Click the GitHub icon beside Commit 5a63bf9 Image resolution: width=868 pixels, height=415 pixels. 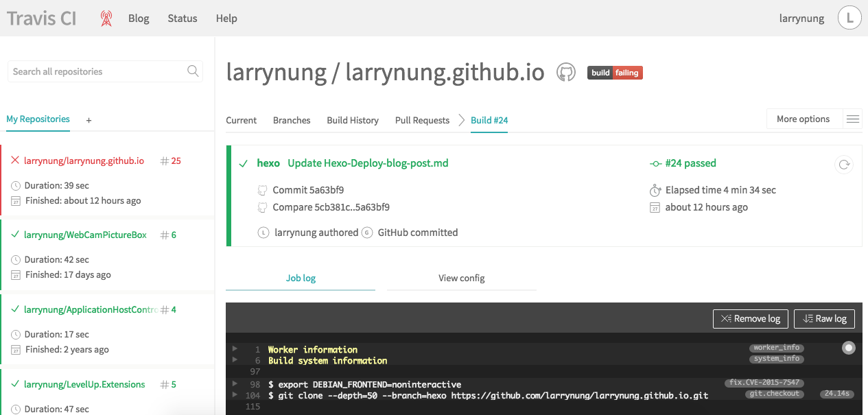262,190
